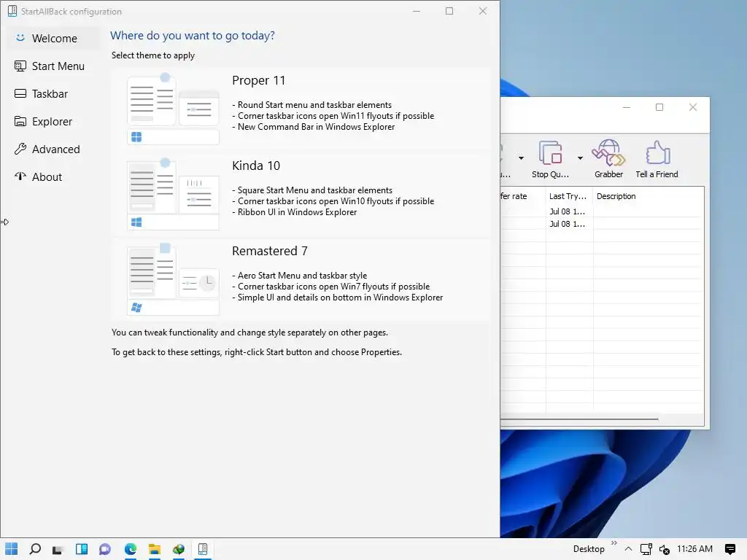Click the transfer rate column header
Viewport: 747px width, 560px height.
click(x=522, y=196)
